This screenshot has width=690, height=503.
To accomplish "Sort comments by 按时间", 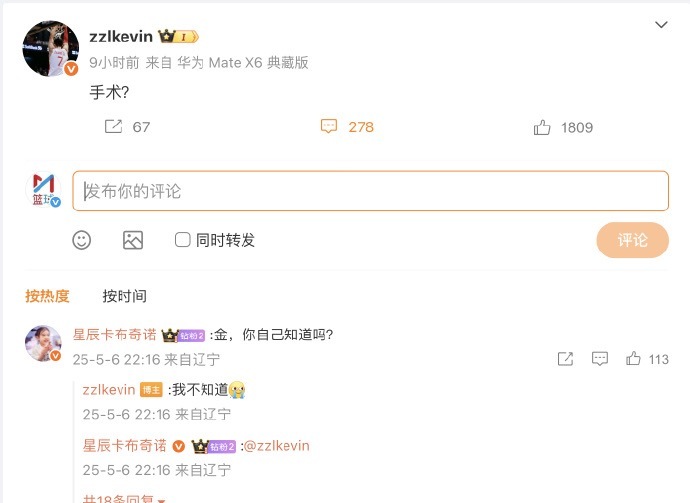I will pyautogui.click(x=125, y=296).
